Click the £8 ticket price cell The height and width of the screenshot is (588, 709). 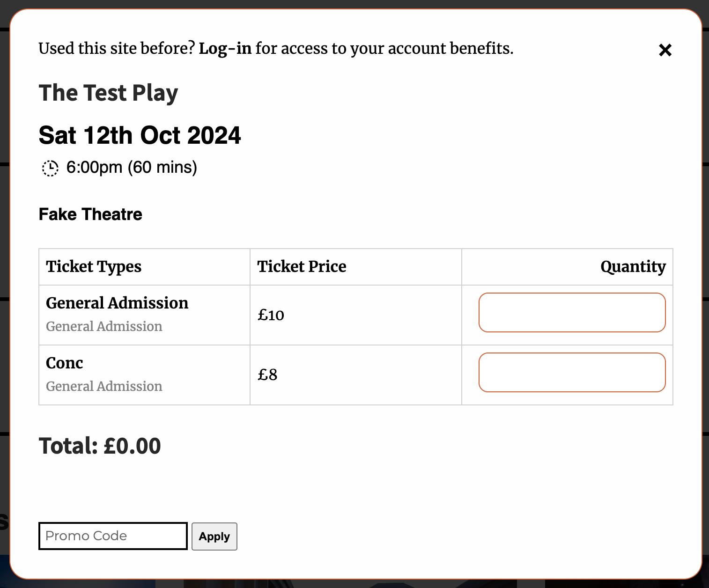(x=268, y=375)
